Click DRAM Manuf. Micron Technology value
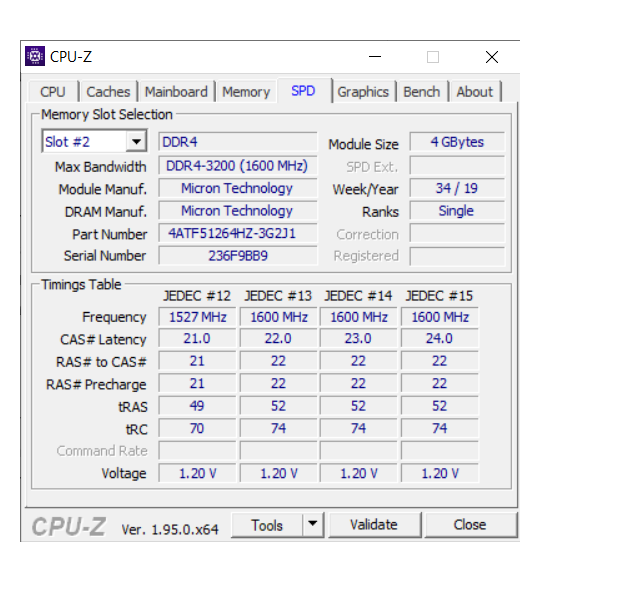 point(238,211)
